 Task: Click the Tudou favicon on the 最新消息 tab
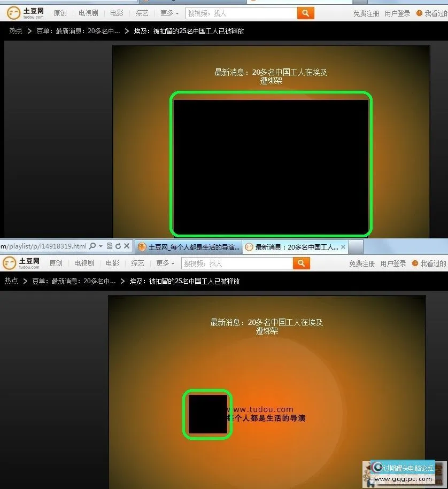click(249, 246)
